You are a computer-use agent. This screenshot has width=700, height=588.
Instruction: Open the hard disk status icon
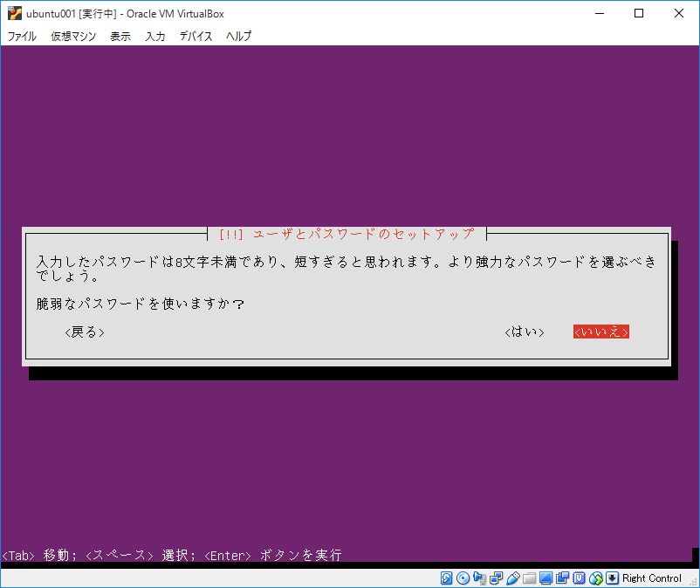[x=447, y=578]
